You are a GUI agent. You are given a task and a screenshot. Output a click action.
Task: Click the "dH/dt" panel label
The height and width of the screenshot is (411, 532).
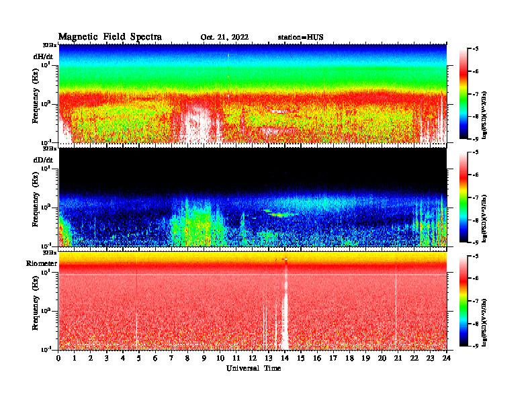pos(43,56)
